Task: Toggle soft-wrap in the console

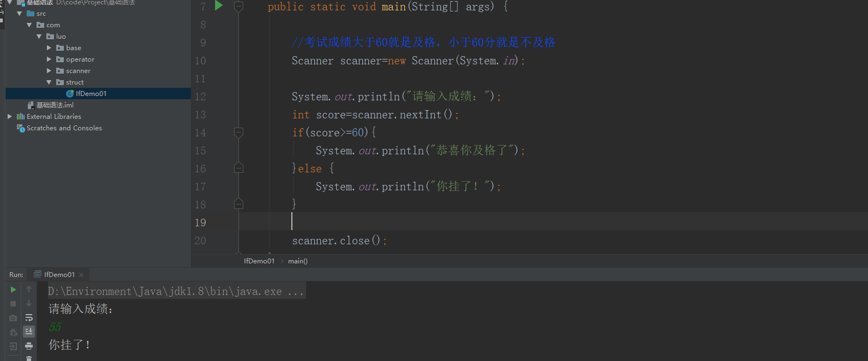Action: [29, 318]
